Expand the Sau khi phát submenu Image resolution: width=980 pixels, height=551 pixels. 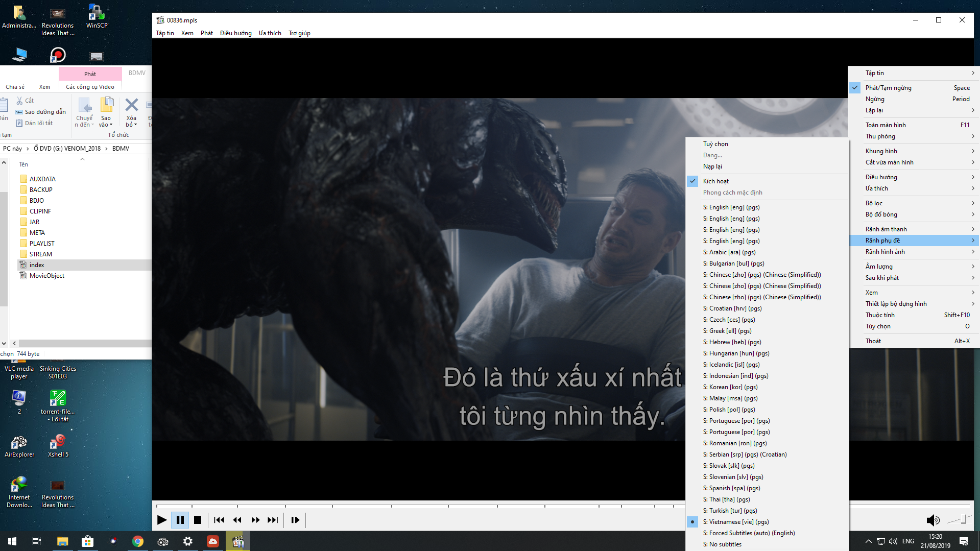point(914,278)
